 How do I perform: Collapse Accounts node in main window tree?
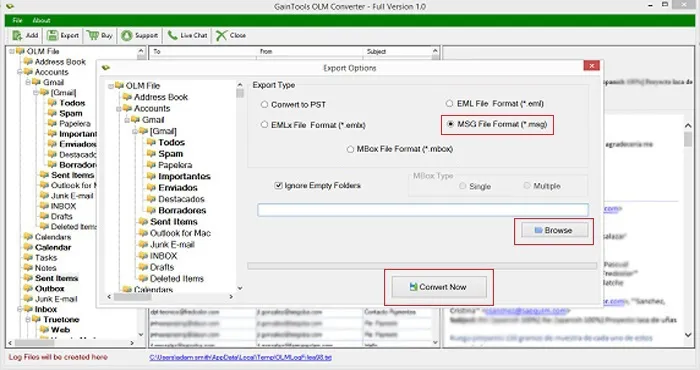pos(20,72)
